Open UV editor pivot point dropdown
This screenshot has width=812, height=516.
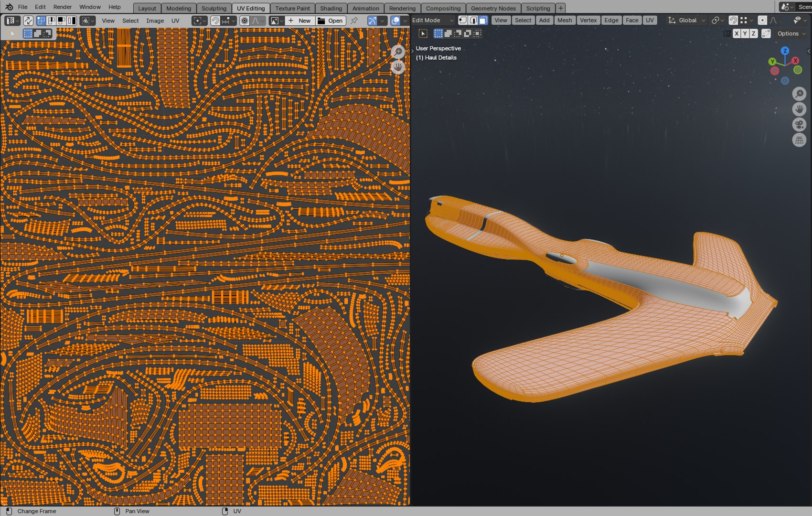199,21
